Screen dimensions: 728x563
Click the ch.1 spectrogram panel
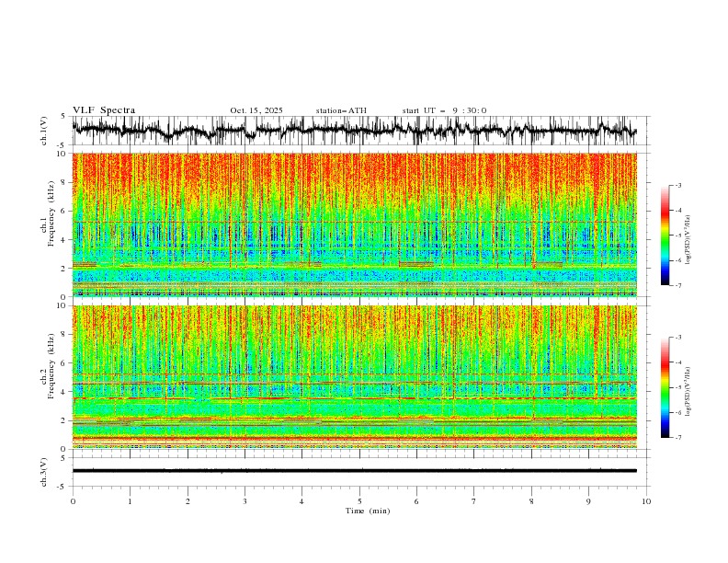[x=354, y=224]
